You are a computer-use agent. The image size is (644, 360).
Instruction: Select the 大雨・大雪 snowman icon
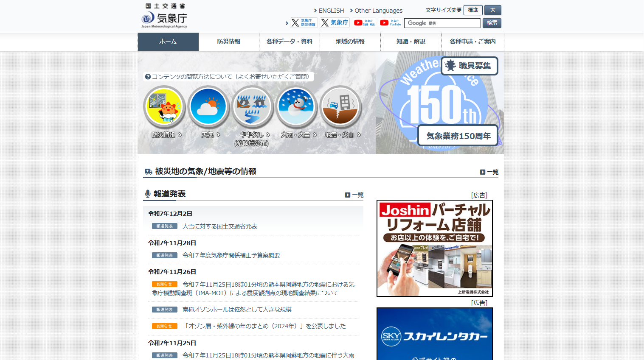pyautogui.click(x=296, y=107)
